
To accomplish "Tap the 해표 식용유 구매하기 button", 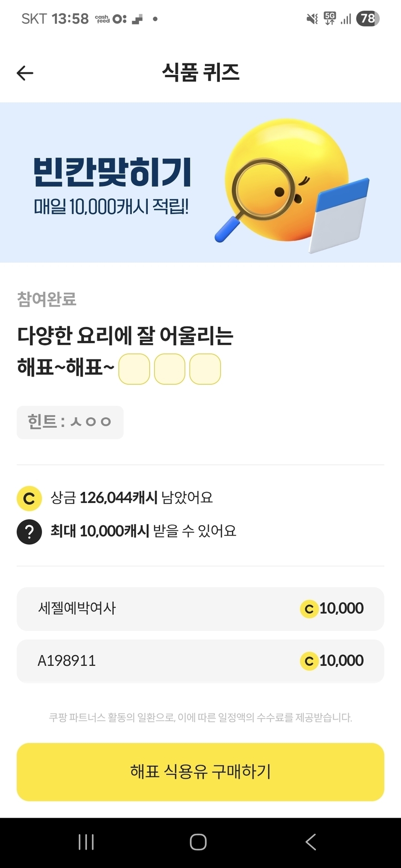I will pyautogui.click(x=200, y=772).
